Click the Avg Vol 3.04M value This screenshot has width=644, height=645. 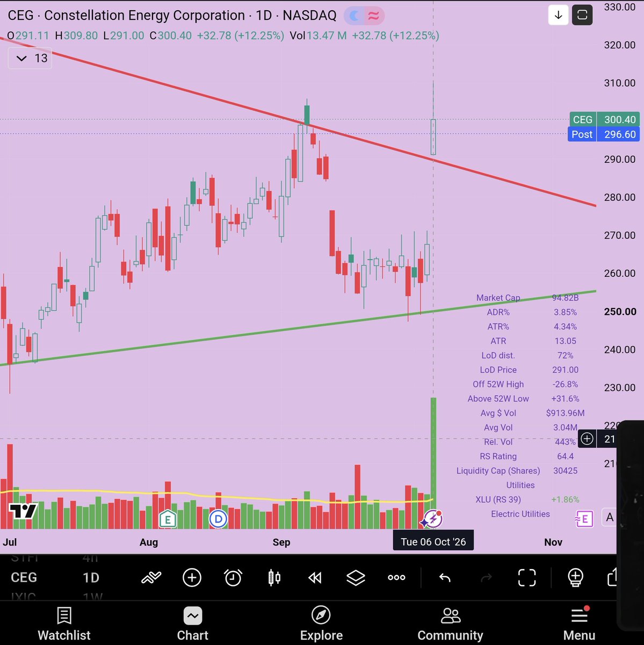click(x=565, y=428)
